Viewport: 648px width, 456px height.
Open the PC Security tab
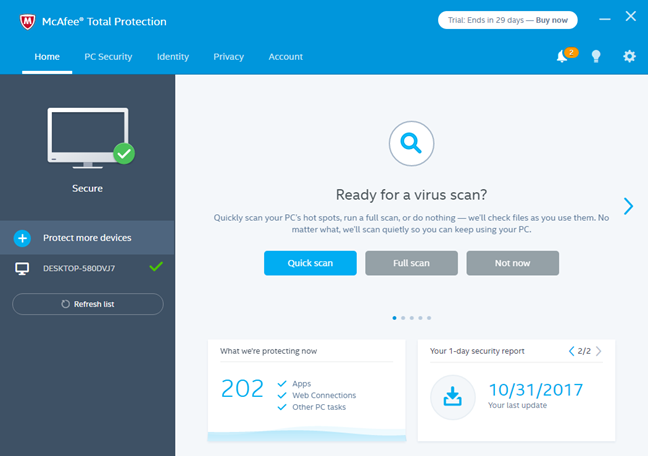click(108, 57)
